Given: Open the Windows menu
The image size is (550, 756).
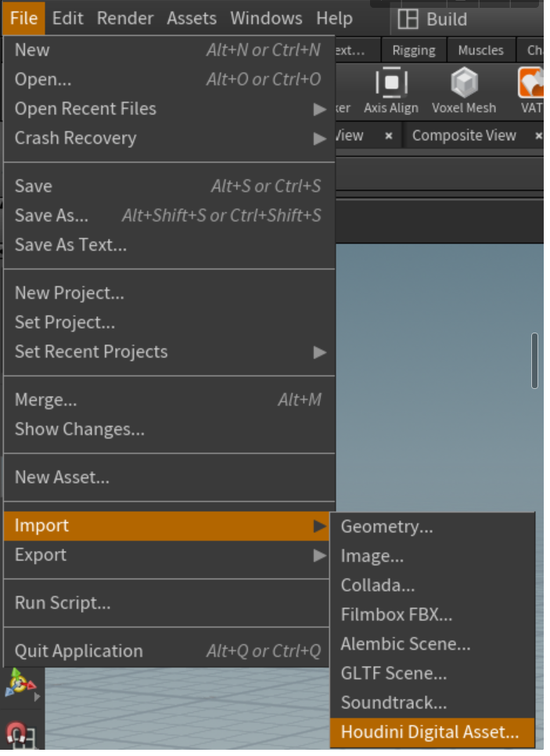Looking at the screenshot, I should click(266, 18).
